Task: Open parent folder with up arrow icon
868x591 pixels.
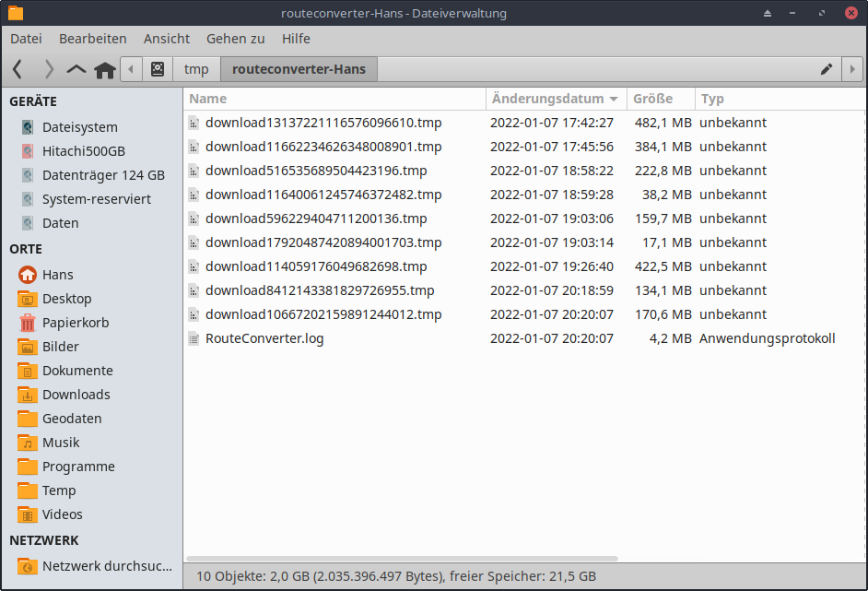Action: pyautogui.click(x=76, y=69)
